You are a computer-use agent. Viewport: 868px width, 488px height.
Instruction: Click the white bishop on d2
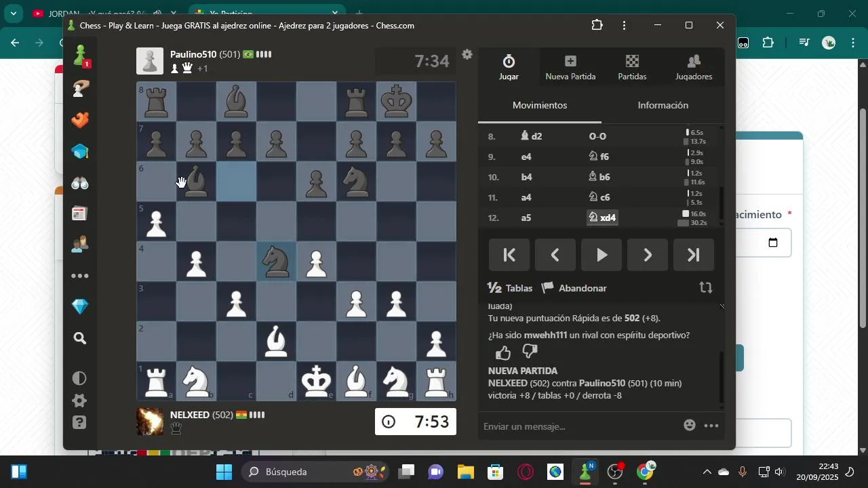click(x=276, y=341)
